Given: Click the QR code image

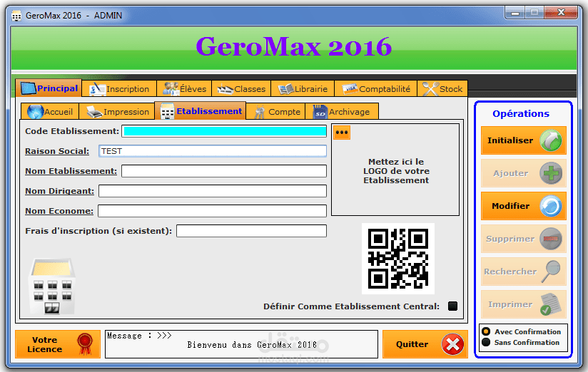Looking at the screenshot, I should (398, 259).
